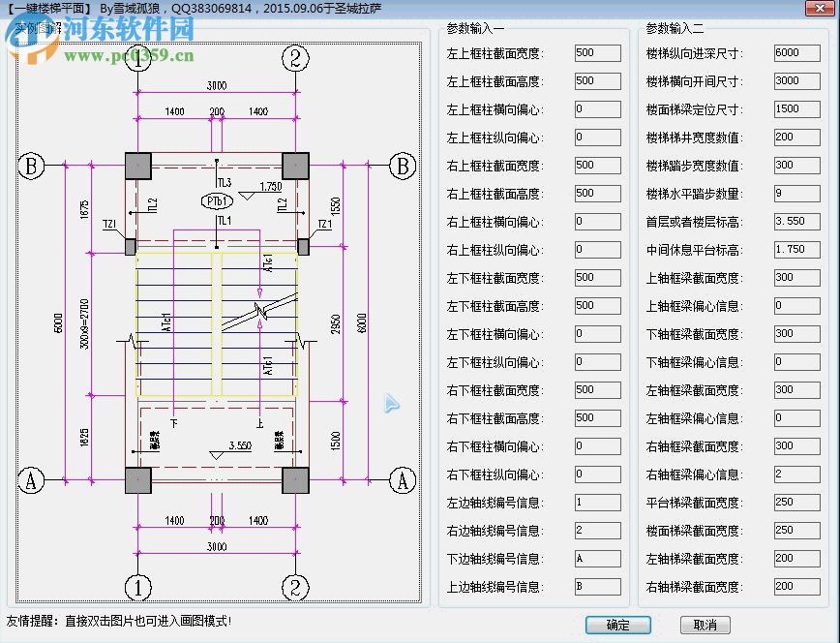Image resolution: width=840 pixels, height=643 pixels.
Task: Select the 首层或者楼层标高 field showing 3.550
Action: pyautogui.click(x=796, y=221)
